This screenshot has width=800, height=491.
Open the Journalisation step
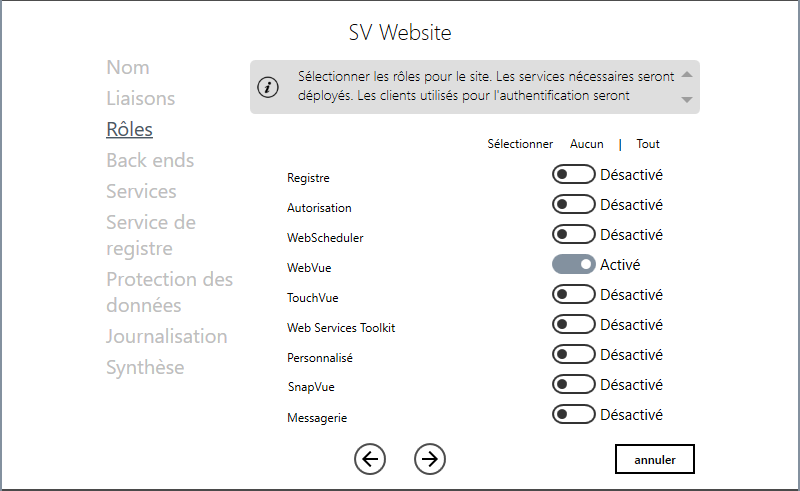[166, 336]
